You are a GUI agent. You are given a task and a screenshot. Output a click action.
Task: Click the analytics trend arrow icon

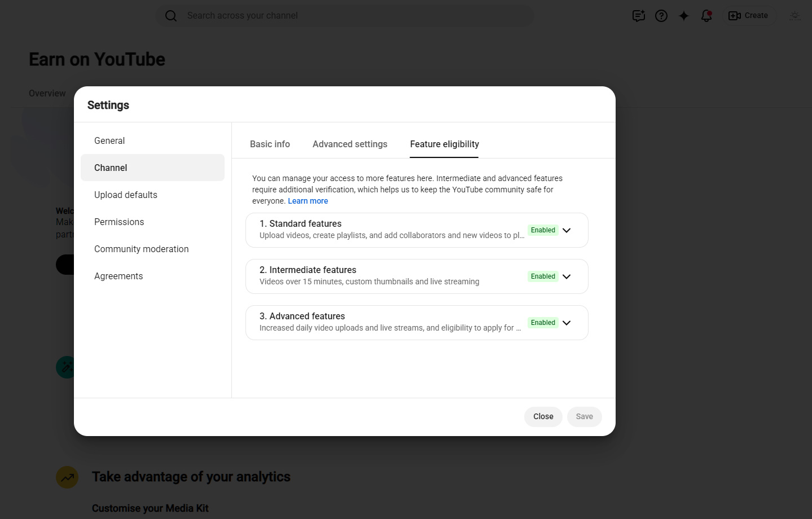pos(67,477)
